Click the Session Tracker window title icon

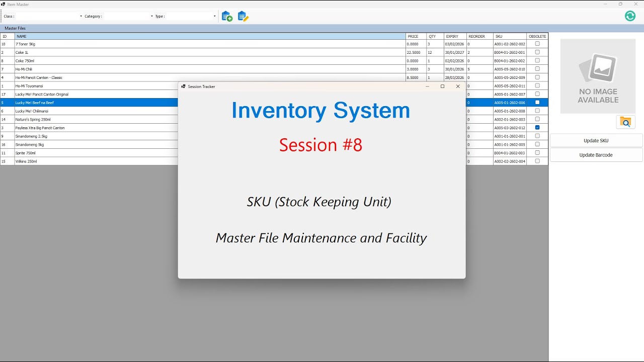[x=183, y=86]
